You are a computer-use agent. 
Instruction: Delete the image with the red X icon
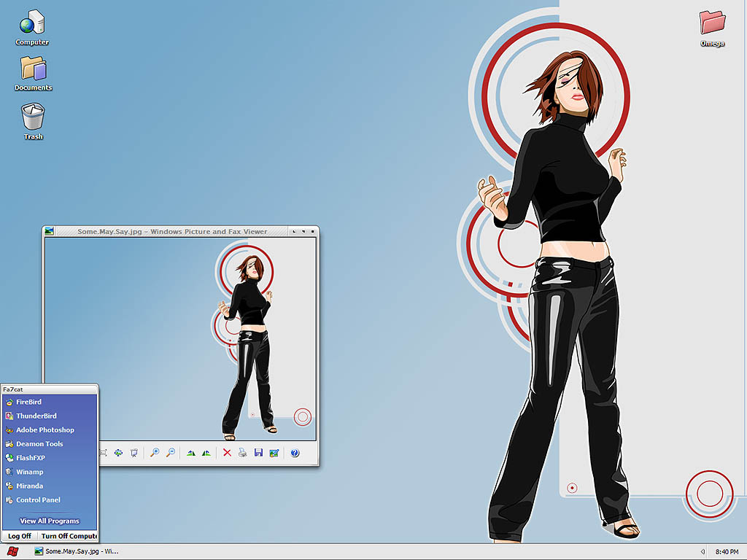(x=227, y=453)
